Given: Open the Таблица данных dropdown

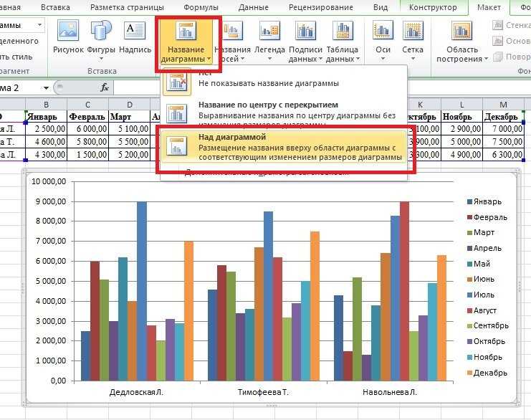Looking at the screenshot, I should 343,42.
